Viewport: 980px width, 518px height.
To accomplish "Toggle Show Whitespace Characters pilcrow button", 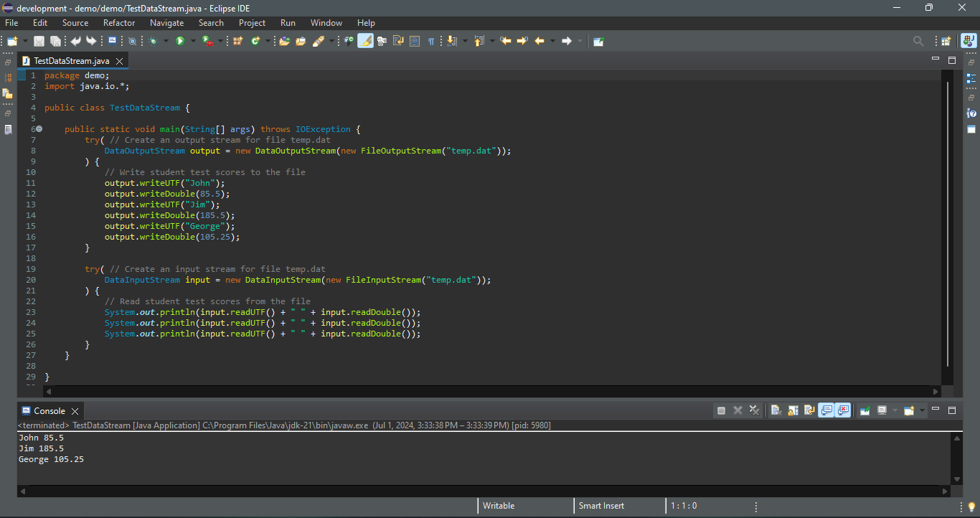I will coord(431,41).
